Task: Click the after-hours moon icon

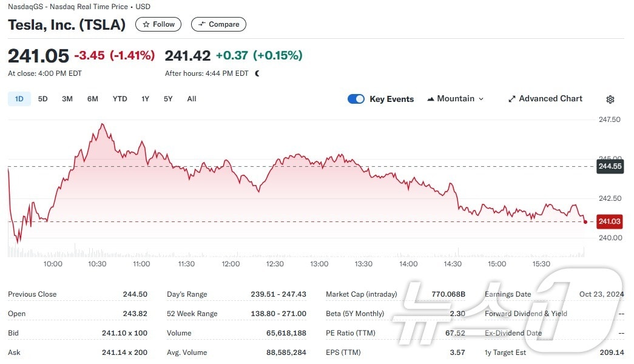Action: tap(255, 73)
